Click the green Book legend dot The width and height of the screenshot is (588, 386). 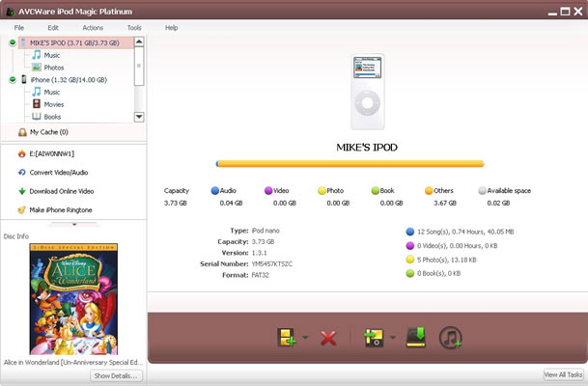(x=376, y=191)
